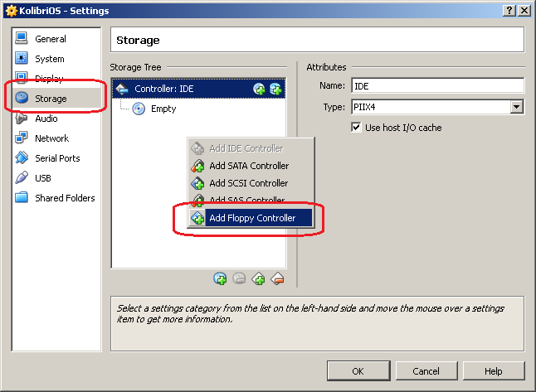The image size is (536, 392).
Task: Toggle Use host I/O cache checkbox
Action: click(x=358, y=128)
